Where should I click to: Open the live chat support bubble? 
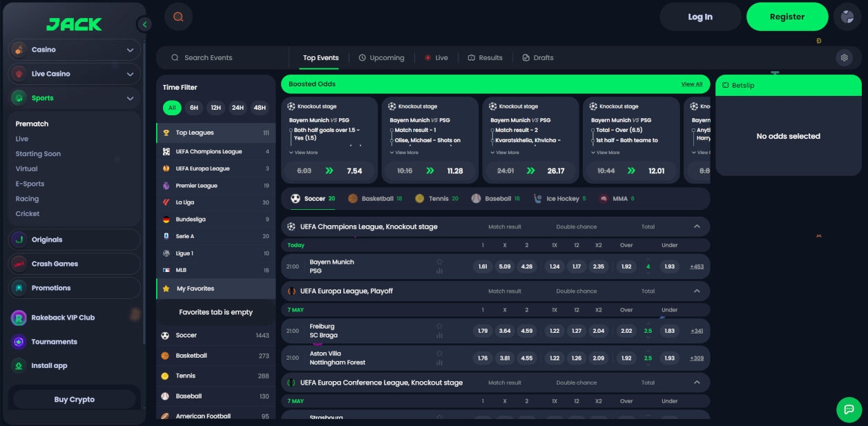(x=849, y=409)
